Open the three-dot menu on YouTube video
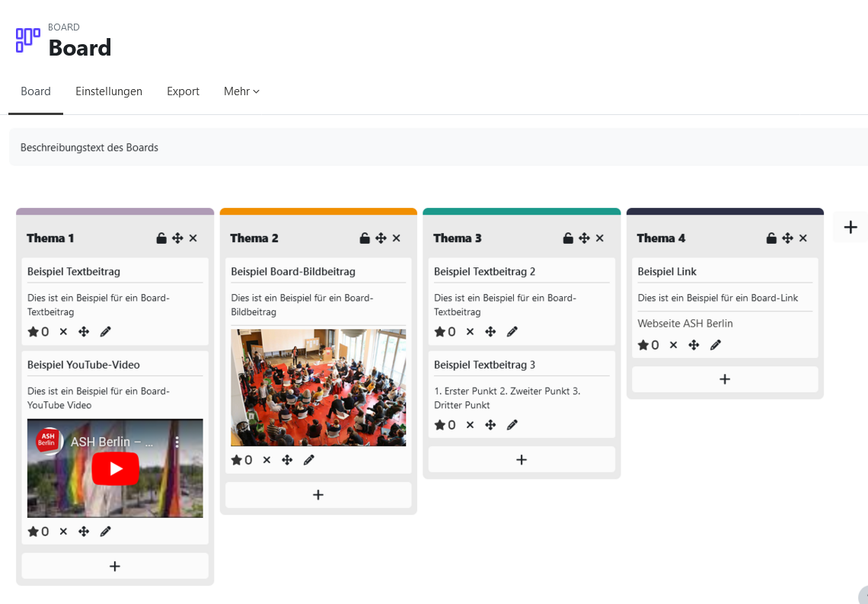 [177, 442]
